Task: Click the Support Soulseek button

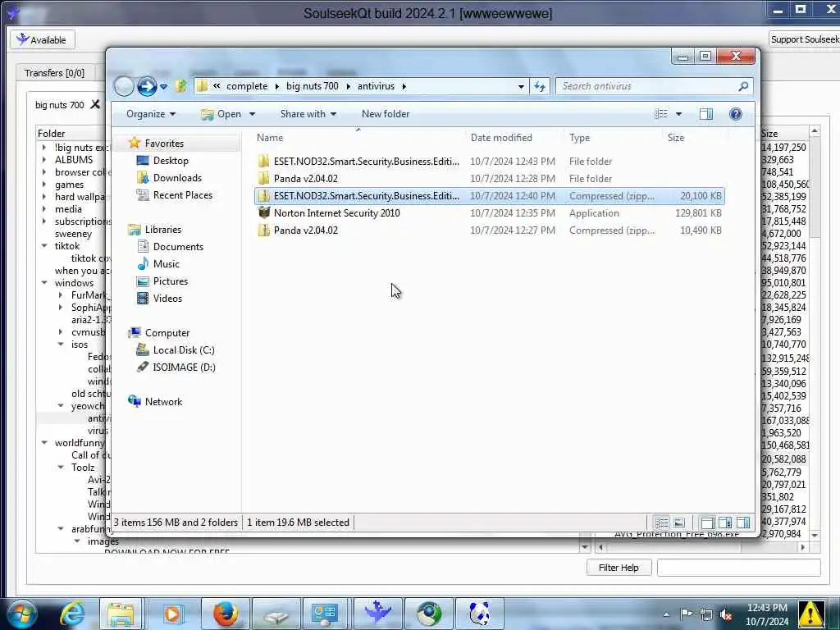Action: (804, 39)
